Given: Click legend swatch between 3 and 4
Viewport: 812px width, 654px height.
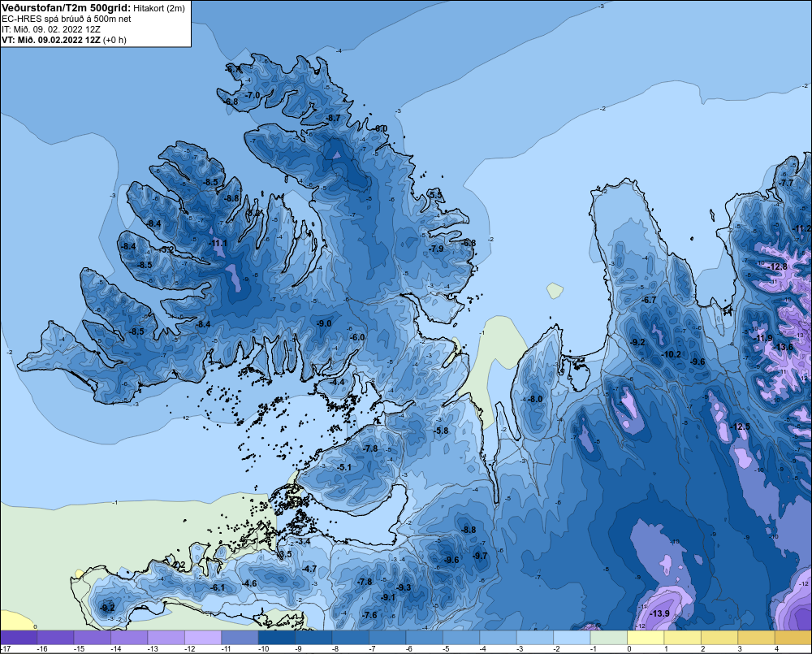Looking at the screenshot, I should (x=757, y=638).
